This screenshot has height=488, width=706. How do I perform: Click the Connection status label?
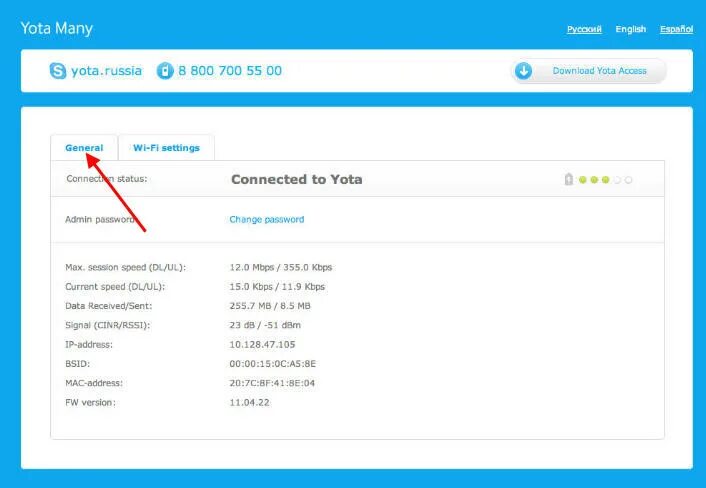[x=107, y=179]
